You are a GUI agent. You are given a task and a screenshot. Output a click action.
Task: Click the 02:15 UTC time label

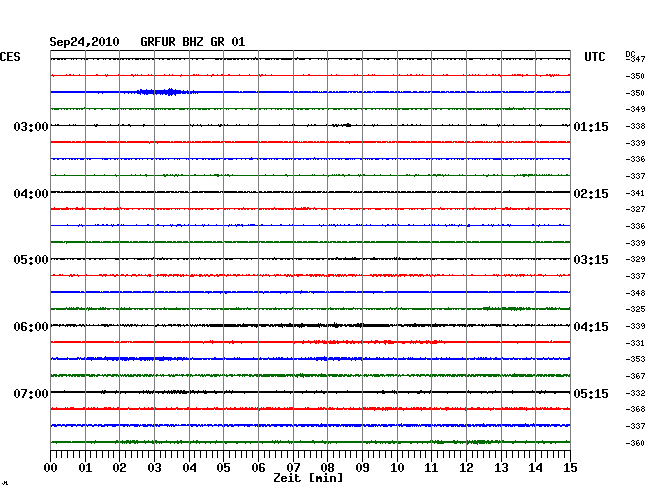pyautogui.click(x=591, y=194)
